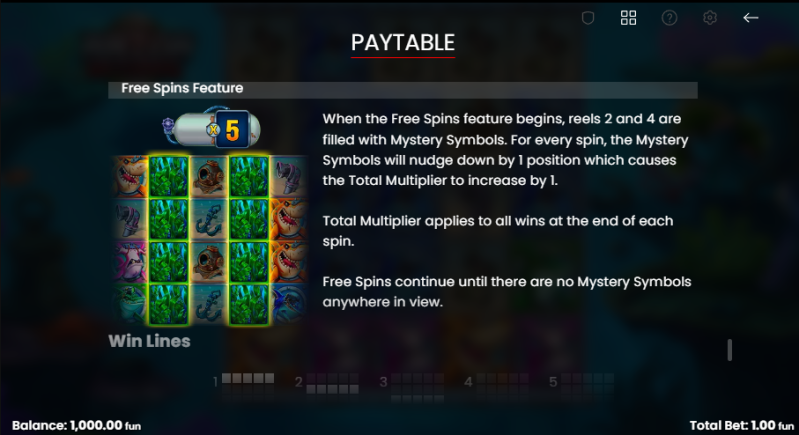Click the x5 multiplier tank graphic
The image size is (799, 435).
[x=212, y=128]
